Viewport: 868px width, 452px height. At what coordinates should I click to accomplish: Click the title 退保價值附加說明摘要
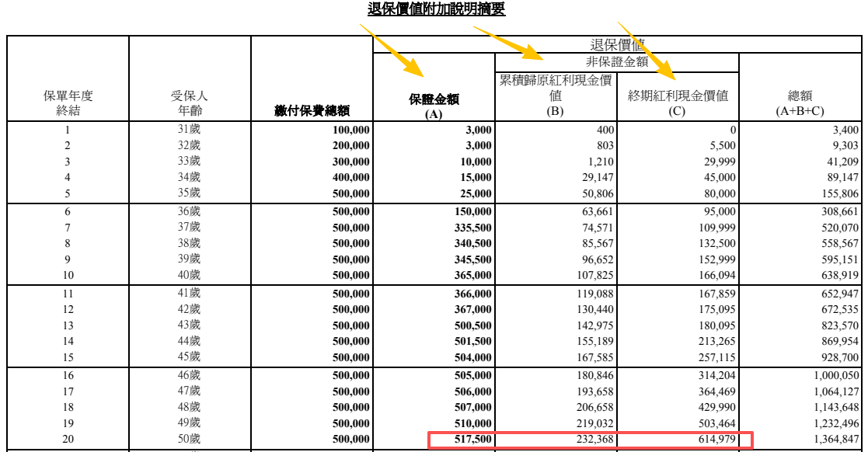pos(436,9)
